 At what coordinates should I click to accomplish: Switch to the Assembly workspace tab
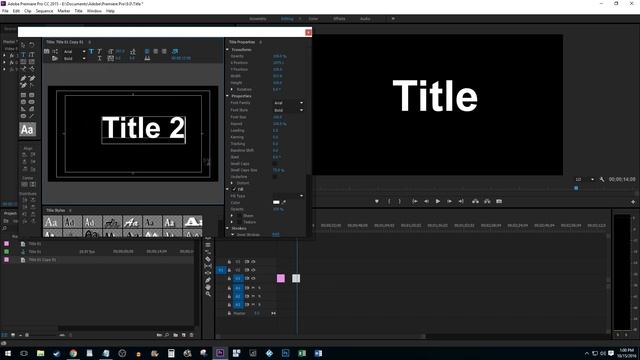coord(258,19)
